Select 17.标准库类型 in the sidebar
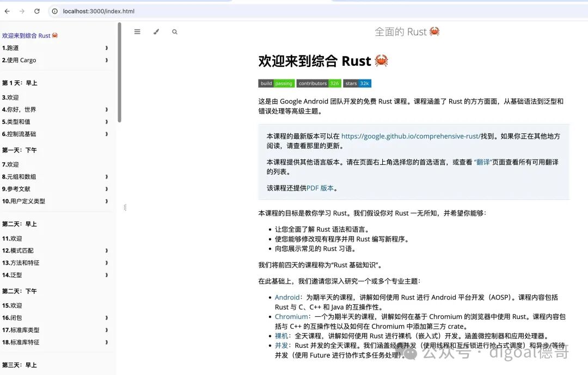The image size is (588, 375). coord(21,330)
